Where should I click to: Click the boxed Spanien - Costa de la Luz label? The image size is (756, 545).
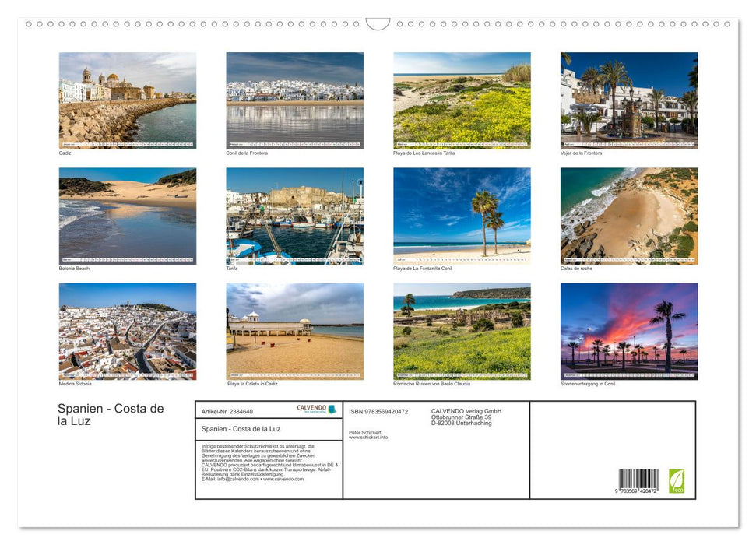(241, 429)
